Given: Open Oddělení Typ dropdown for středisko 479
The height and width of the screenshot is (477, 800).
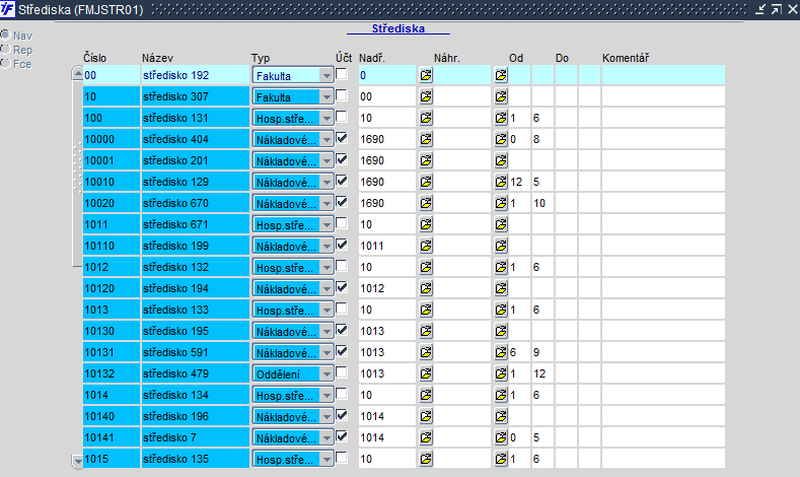Looking at the screenshot, I should click(327, 374).
